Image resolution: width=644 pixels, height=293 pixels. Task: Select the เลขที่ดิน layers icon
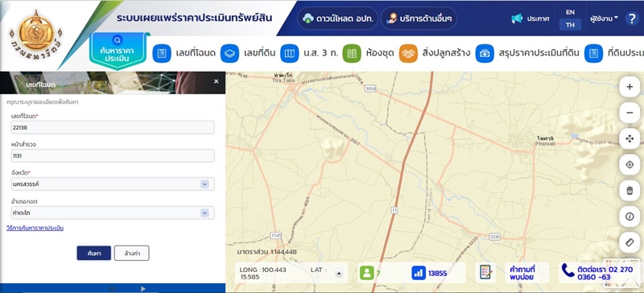pos(229,53)
